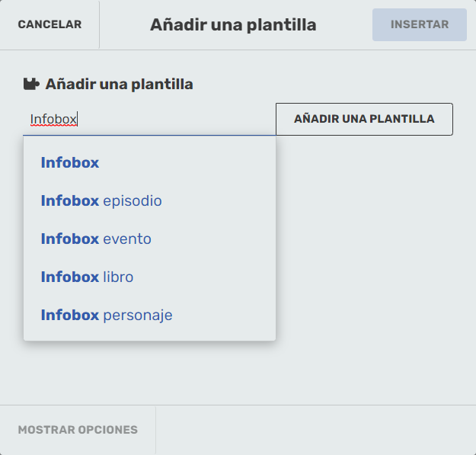
Task: Click the empty footer area beside Mostrar opciones
Action: pyautogui.click(x=315, y=430)
